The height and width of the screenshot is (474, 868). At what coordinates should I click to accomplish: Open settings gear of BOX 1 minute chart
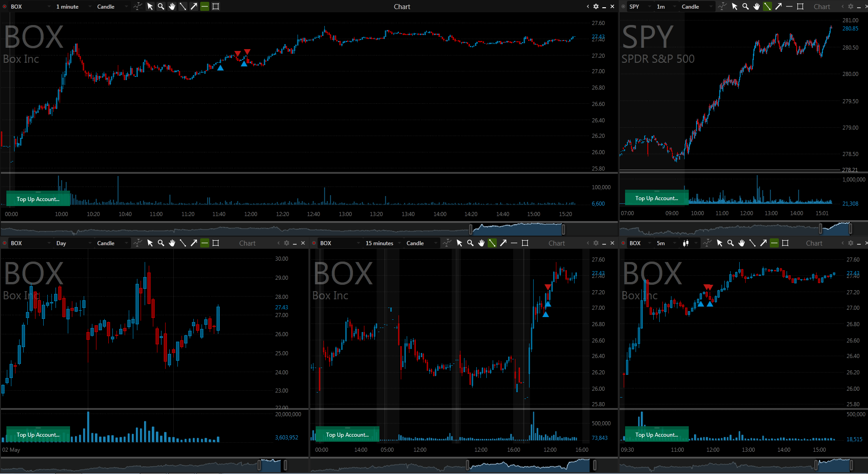point(596,6)
